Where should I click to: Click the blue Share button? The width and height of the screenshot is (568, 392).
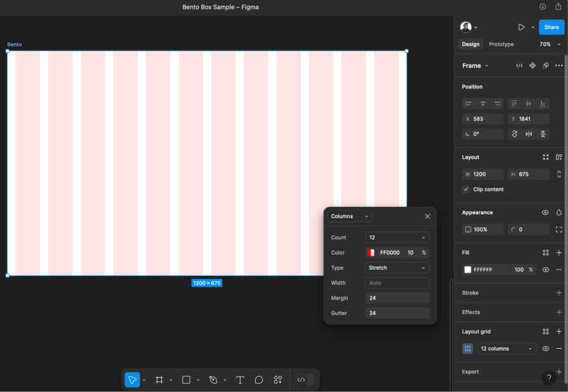click(551, 27)
